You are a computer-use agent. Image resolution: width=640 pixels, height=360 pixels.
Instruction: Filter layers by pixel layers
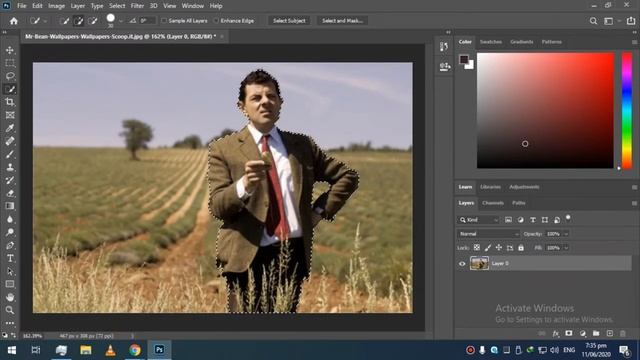pyautogui.click(x=508, y=220)
